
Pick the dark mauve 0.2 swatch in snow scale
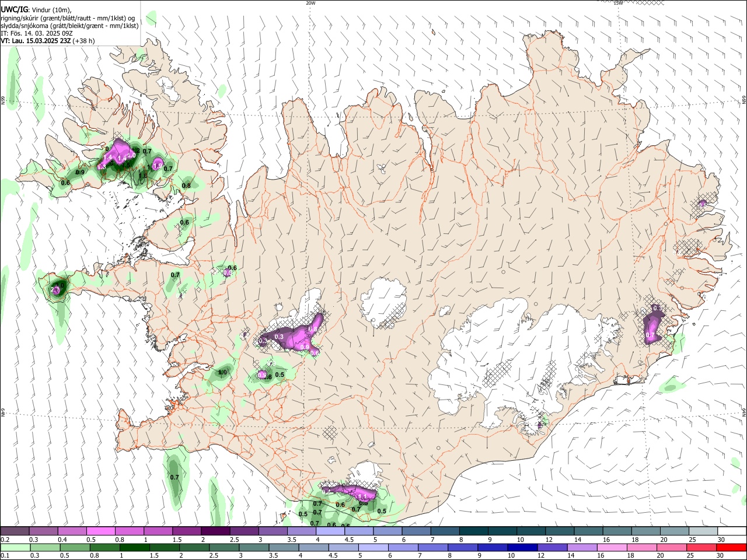(x=15, y=531)
